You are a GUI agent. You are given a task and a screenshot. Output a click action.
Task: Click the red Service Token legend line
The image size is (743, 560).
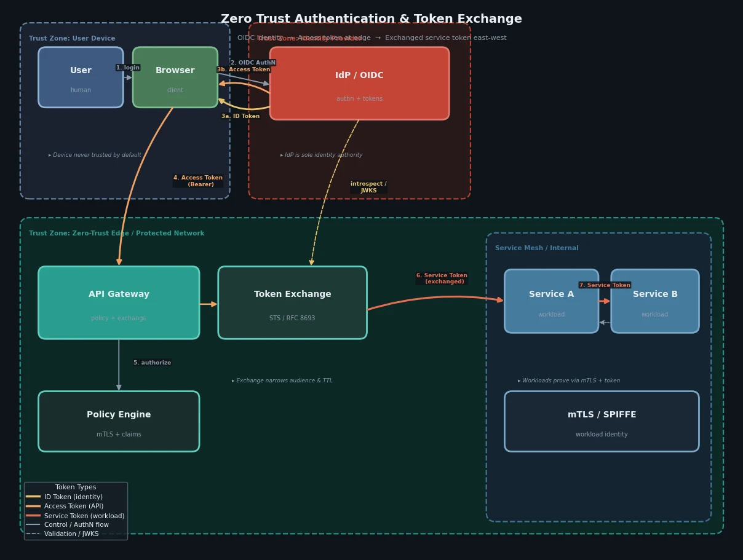pos(33,515)
